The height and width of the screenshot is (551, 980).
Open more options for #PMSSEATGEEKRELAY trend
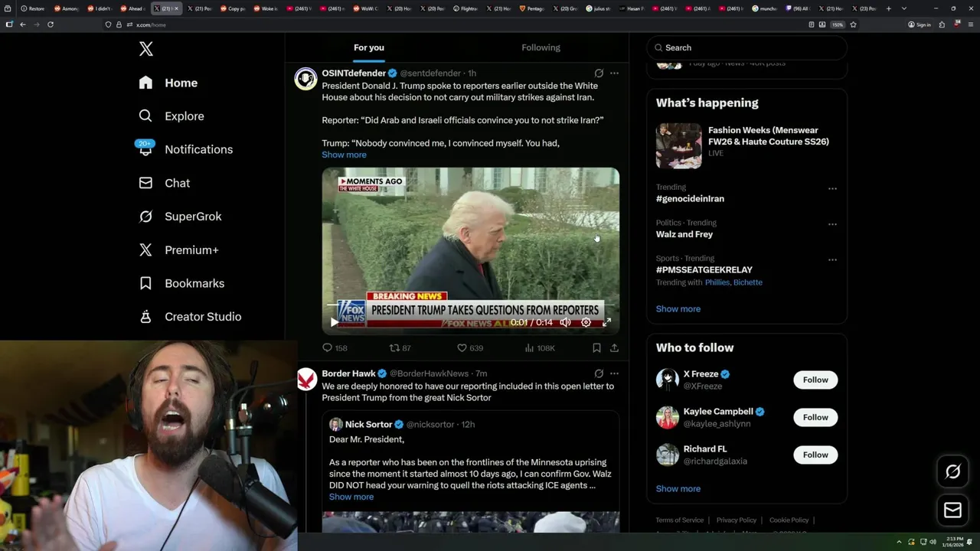click(x=832, y=259)
